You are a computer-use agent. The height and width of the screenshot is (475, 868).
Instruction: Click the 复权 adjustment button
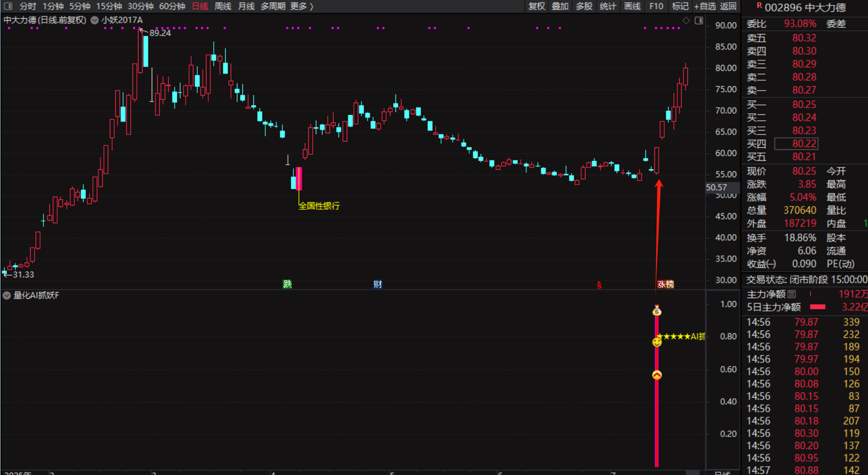[536, 6]
